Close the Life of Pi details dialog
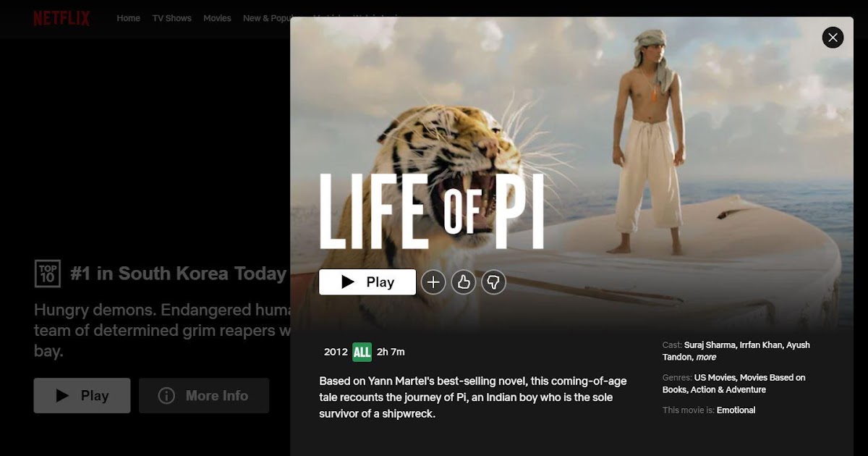 (x=833, y=38)
